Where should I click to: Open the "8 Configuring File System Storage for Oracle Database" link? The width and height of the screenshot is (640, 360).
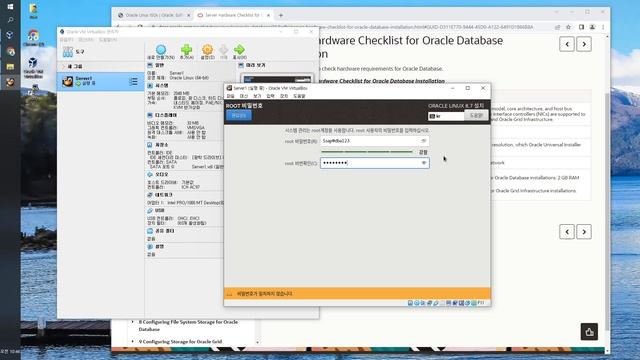pos(188,325)
